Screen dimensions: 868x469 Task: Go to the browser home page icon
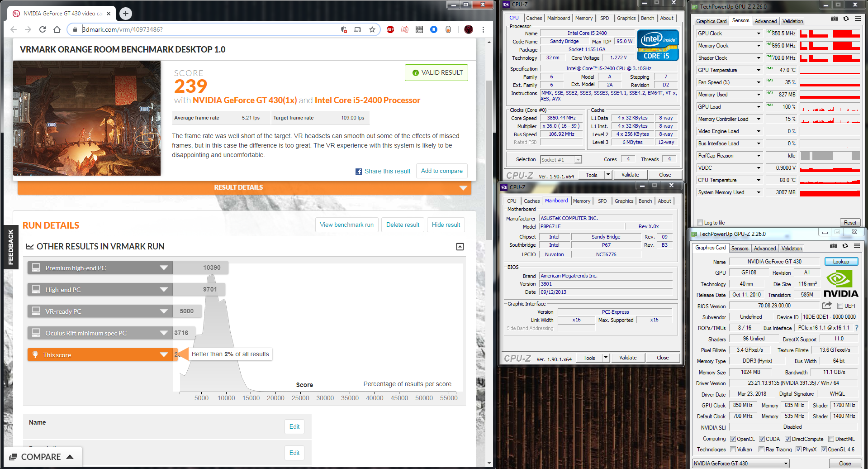coord(57,29)
